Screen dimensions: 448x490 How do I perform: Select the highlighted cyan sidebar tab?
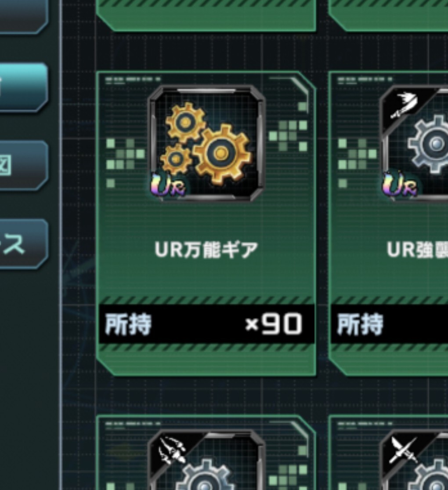[24, 87]
